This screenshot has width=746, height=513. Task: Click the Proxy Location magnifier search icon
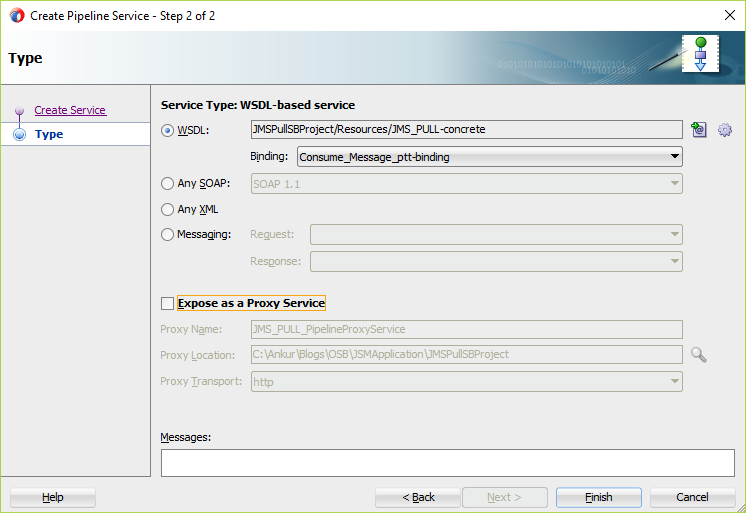point(698,355)
